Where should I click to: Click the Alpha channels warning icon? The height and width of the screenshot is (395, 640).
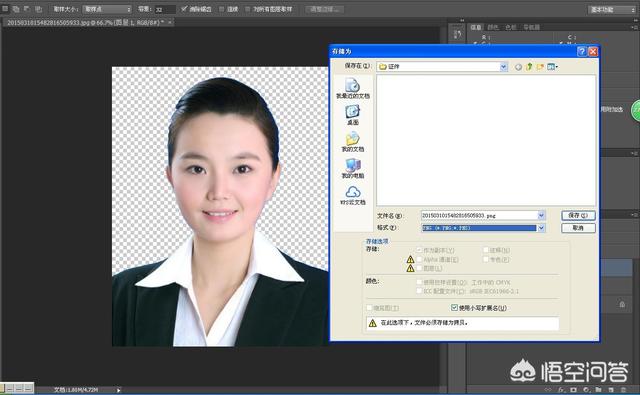[x=410, y=260]
